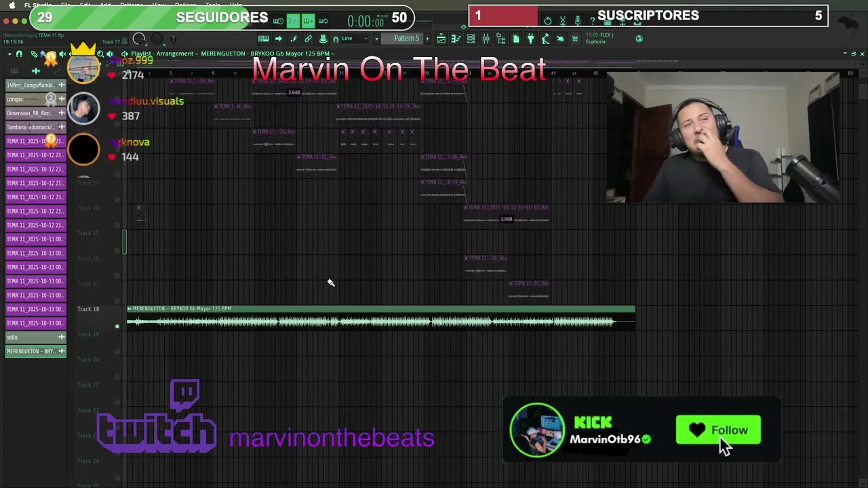The width and height of the screenshot is (868, 488).
Task: Mute Track 18 with its green dot
Action: (x=117, y=327)
